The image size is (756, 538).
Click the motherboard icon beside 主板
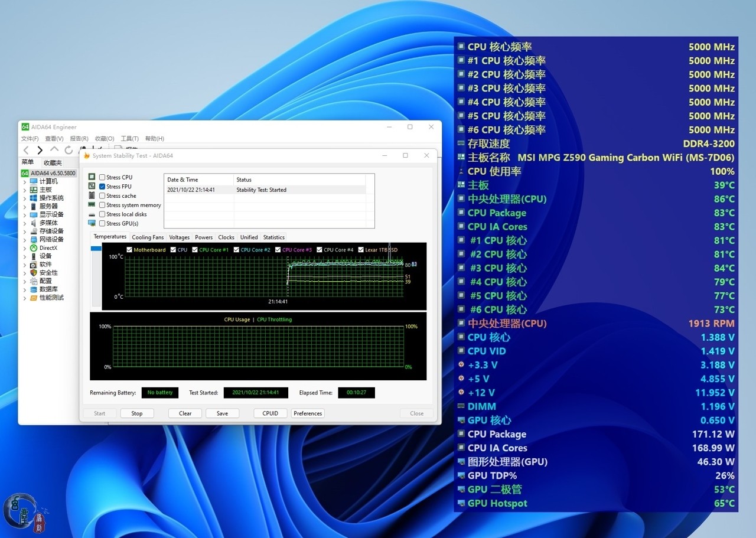coord(34,190)
